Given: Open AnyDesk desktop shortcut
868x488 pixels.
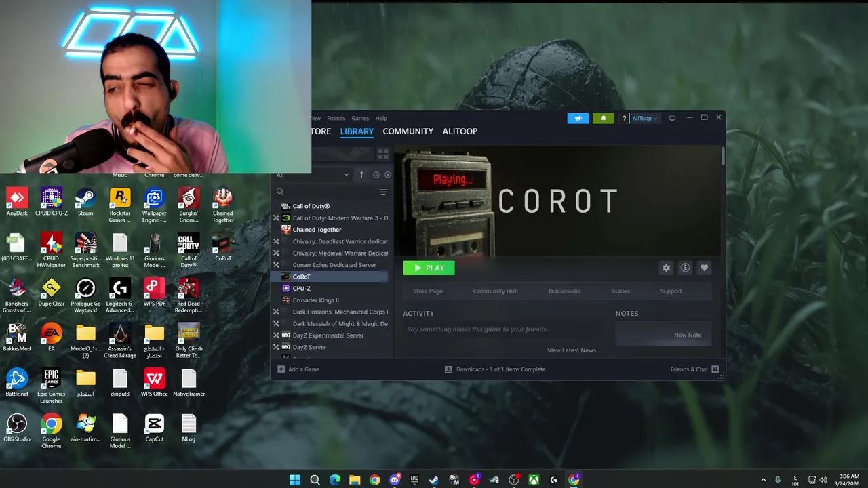Looking at the screenshot, I should 17,202.
